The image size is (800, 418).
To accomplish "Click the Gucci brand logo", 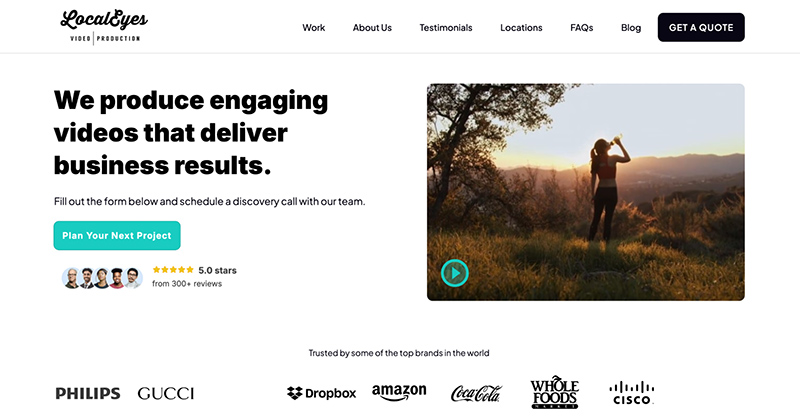I will 166,394.
